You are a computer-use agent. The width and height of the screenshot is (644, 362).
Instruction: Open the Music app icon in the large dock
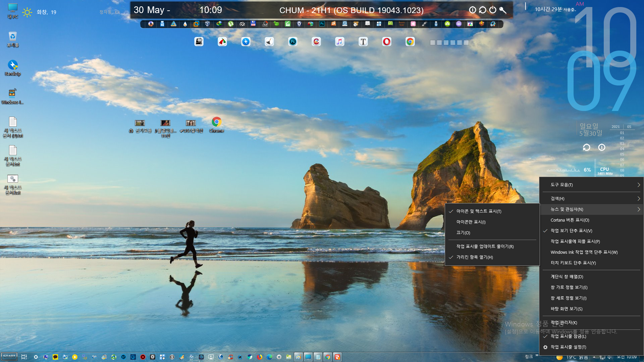[x=340, y=42]
